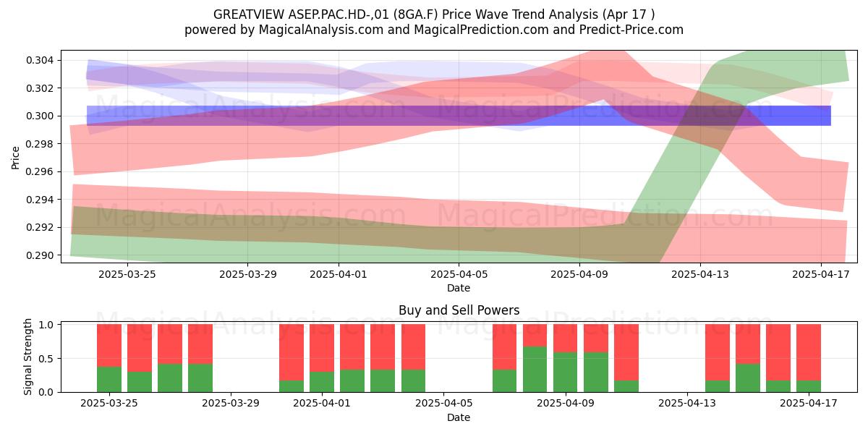Click the 2025-04-01 date tick on the price chart

[339, 274]
